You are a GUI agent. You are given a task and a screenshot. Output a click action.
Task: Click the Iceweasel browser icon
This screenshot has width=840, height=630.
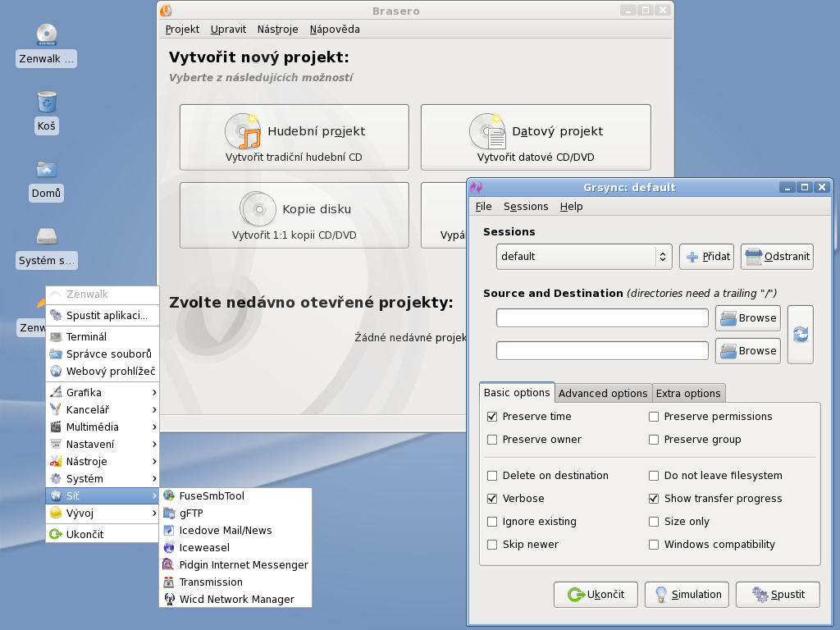[169, 547]
